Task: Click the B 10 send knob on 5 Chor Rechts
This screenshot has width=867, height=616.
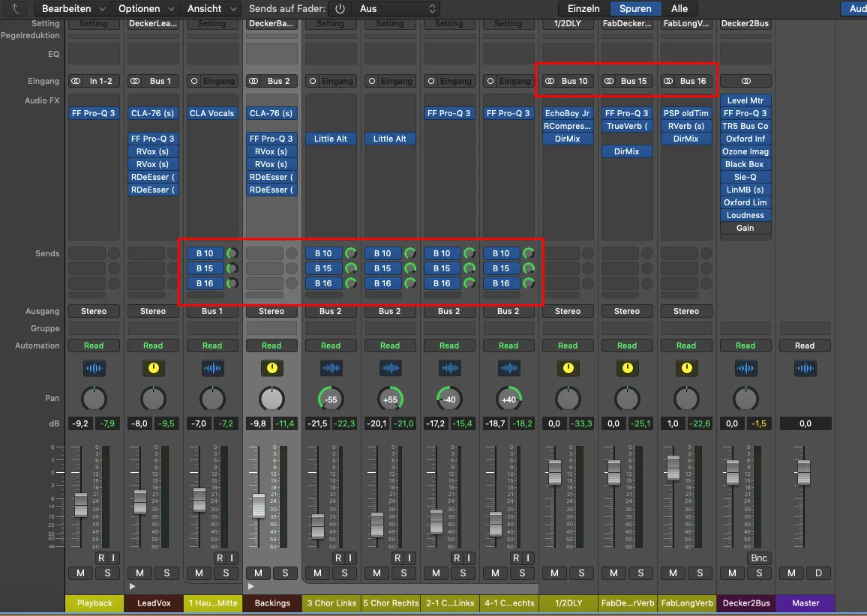Action: click(410, 253)
